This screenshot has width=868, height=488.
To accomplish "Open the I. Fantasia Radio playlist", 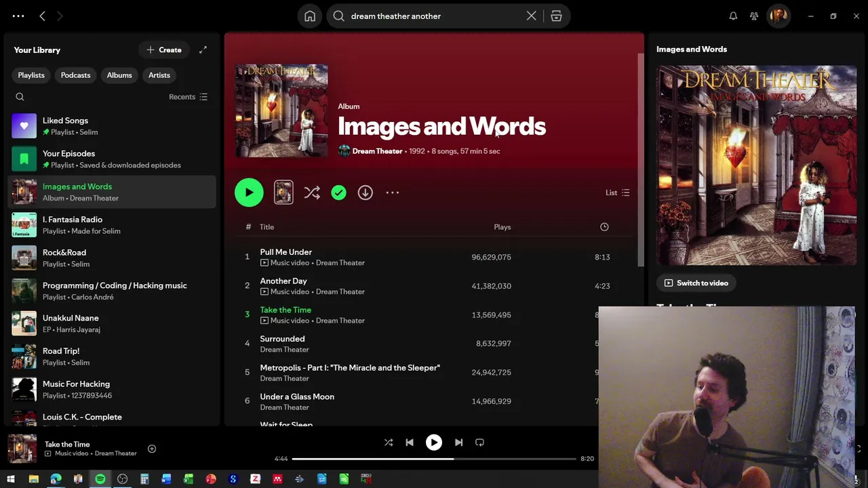I will (x=112, y=225).
